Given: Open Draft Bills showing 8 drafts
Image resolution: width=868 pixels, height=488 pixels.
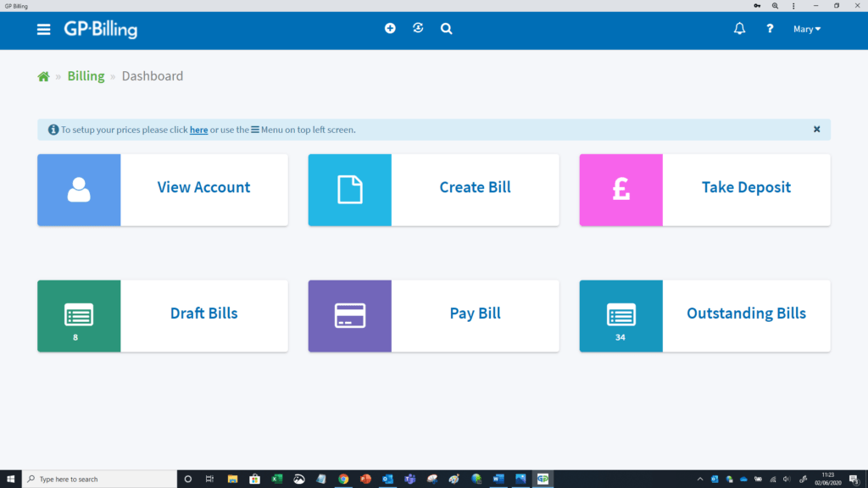Looking at the screenshot, I should 162,313.
